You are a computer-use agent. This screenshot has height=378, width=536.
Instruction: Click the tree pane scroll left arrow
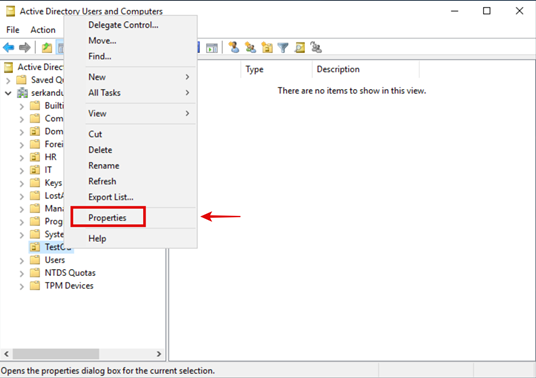tap(6, 354)
